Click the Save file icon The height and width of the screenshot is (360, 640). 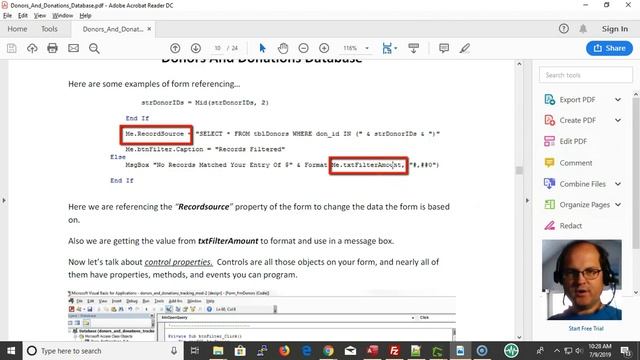(11, 48)
